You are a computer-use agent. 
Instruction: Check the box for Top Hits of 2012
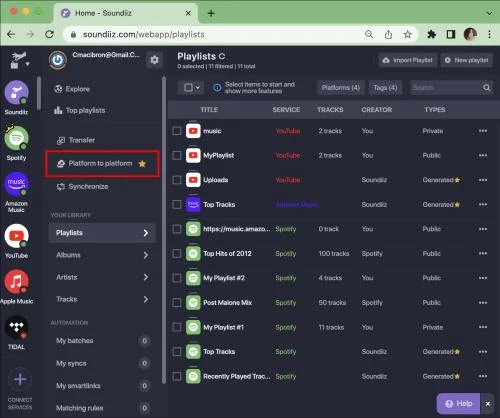[x=177, y=254]
